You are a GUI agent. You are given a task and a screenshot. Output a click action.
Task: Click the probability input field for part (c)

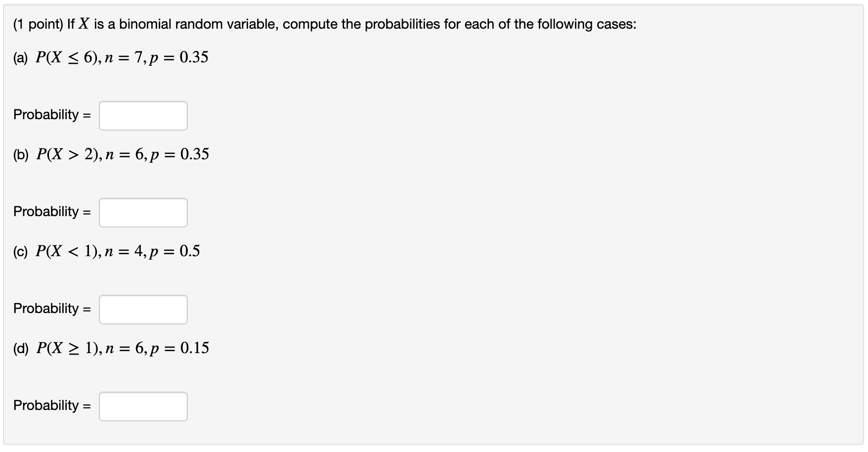point(143,309)
